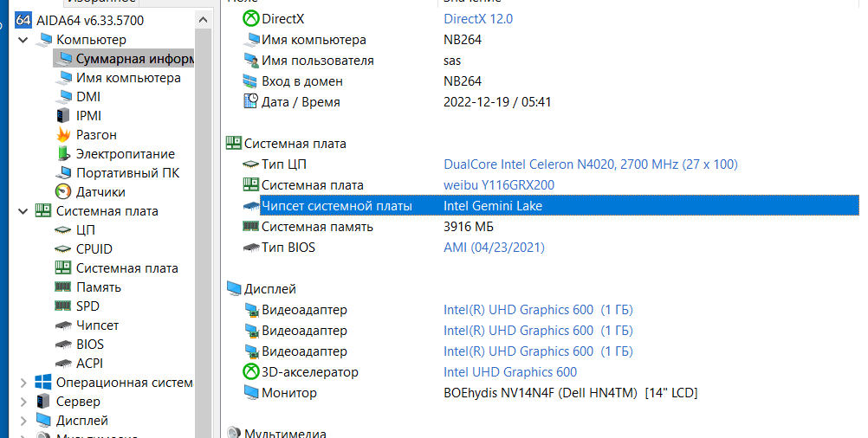The width and height of the screenshot is (868, 438).
Task: Open the AMI (04/23/2021) BIOS link
Action: click(494, 248)
